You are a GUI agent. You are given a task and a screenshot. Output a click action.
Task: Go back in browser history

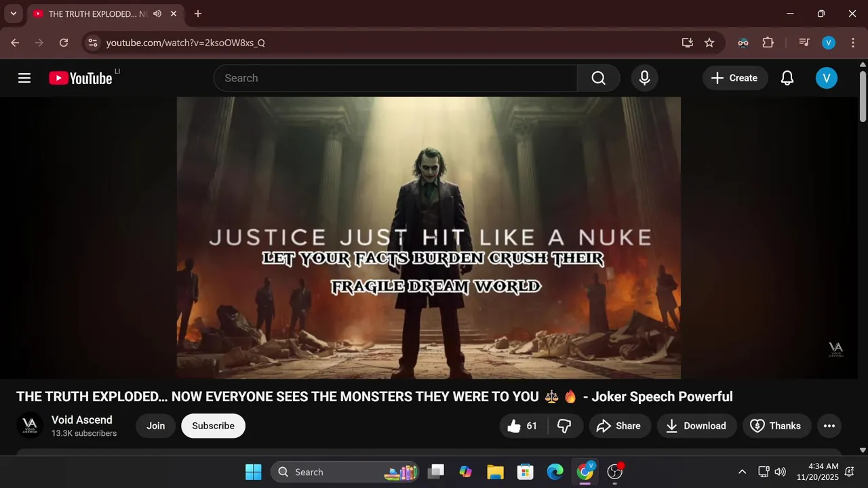15,43
